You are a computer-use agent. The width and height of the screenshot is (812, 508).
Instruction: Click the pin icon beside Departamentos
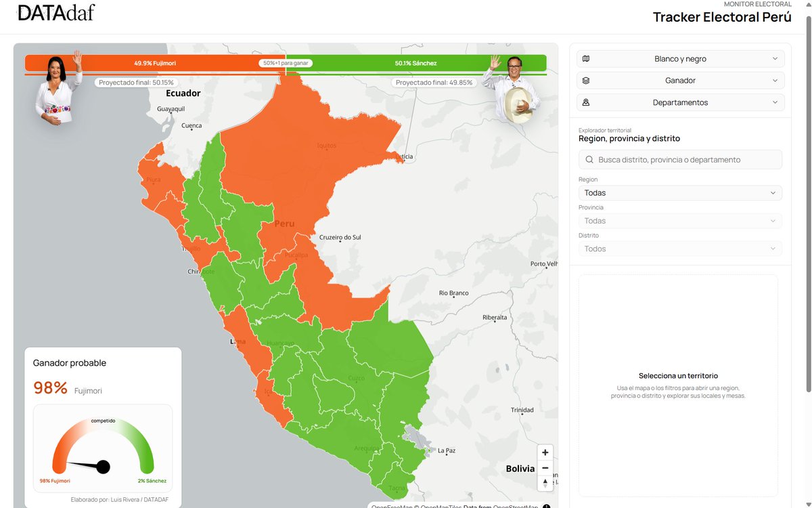(586, 102)
